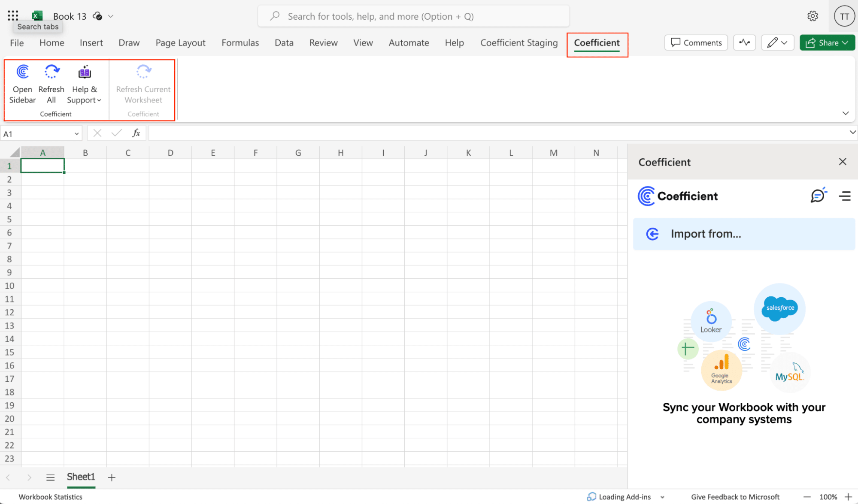
Task: Click the Import from... button
Action: tap(743, 233)
